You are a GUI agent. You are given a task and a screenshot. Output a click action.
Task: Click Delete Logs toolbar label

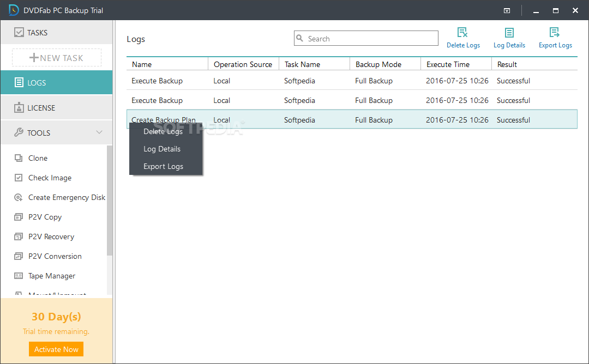point(463,45)
